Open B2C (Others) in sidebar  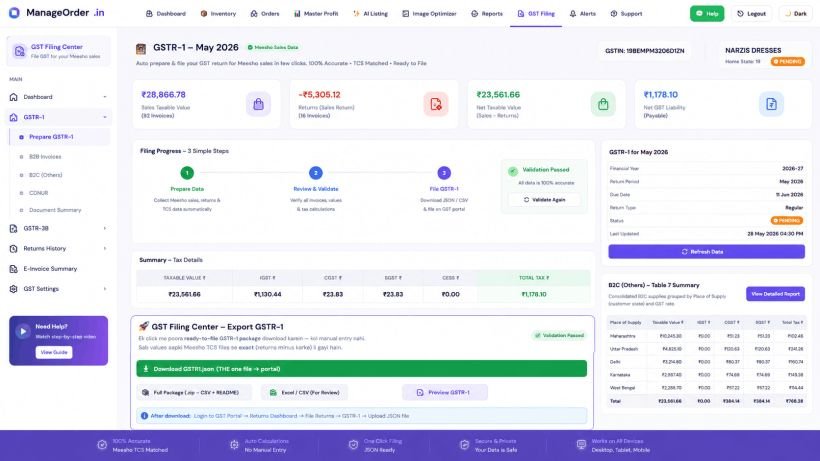click(x=45, y=175)
